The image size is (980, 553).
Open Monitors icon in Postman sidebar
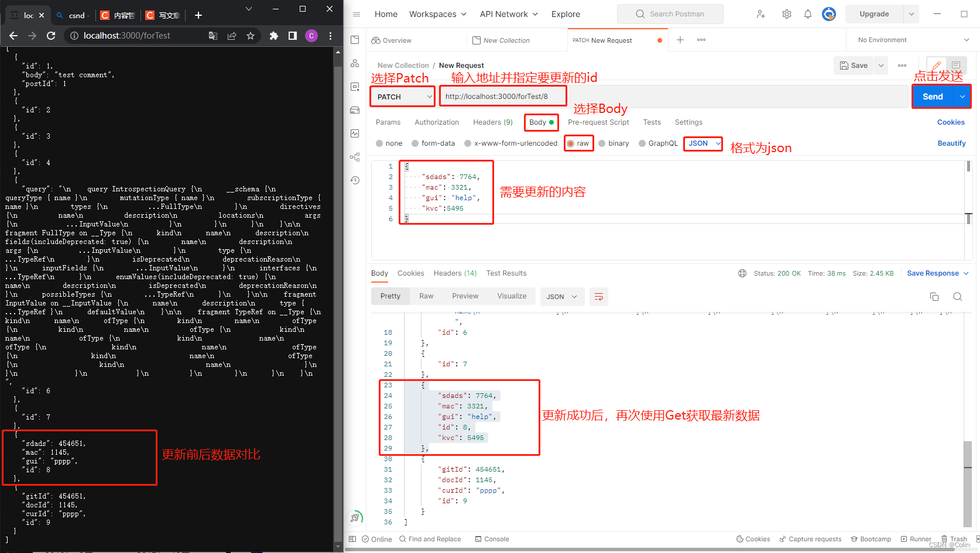pyautogui.click(x=355, y=133)
